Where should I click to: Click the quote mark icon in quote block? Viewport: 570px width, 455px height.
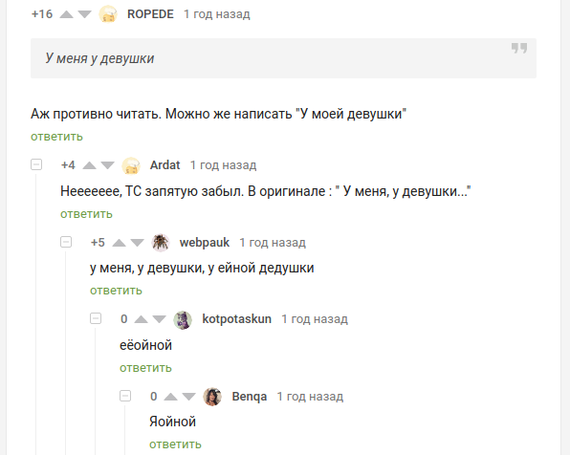tap(519, 48)
